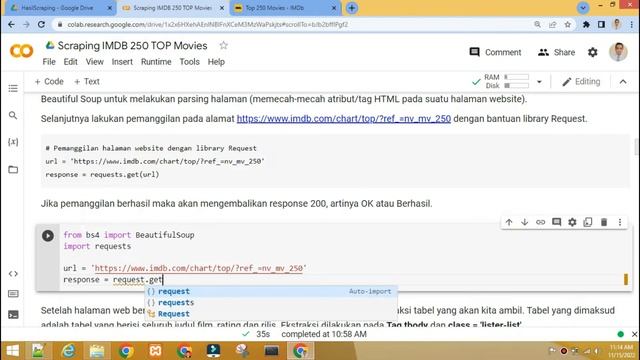Open the tab search dropdown arrow

pos(583,8)
